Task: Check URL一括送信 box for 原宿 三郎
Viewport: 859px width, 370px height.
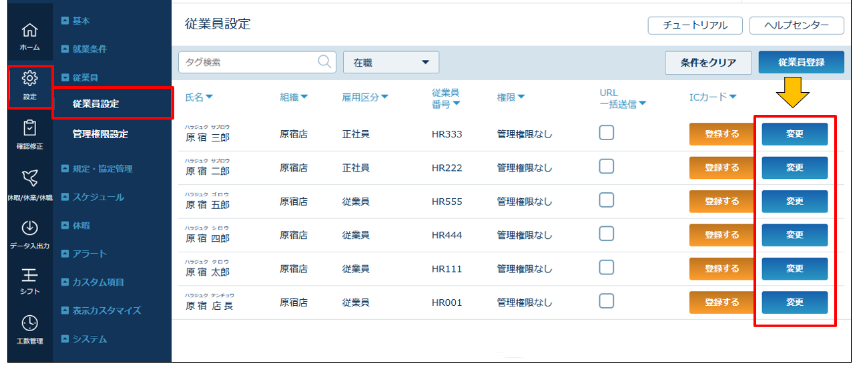Action: (606, 133)
